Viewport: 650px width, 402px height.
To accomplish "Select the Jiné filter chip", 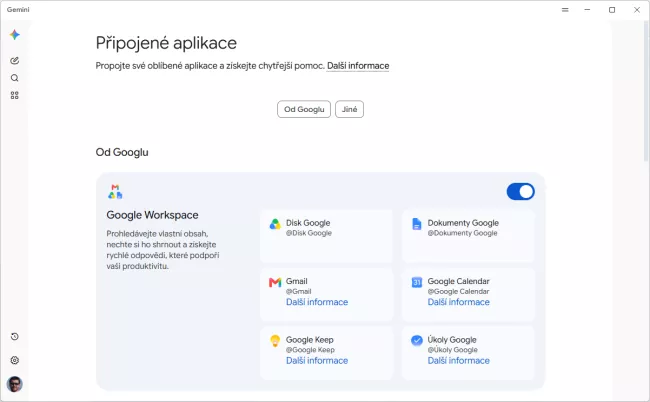I will click(349, 109).
